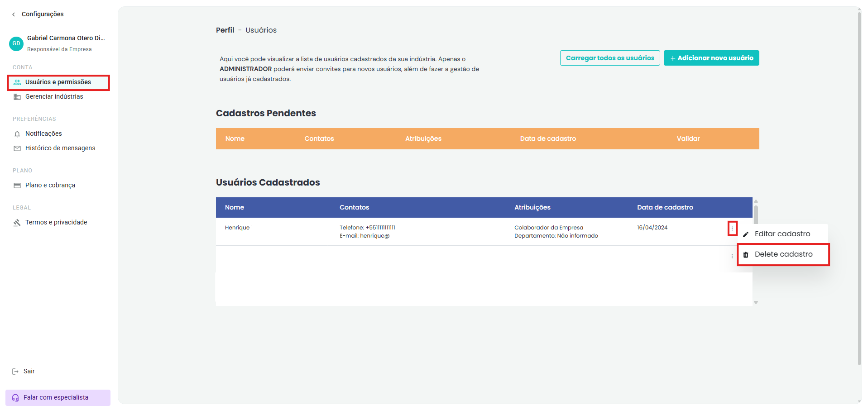Click the down arrow of the users table scrollbar

pos(756,302)
